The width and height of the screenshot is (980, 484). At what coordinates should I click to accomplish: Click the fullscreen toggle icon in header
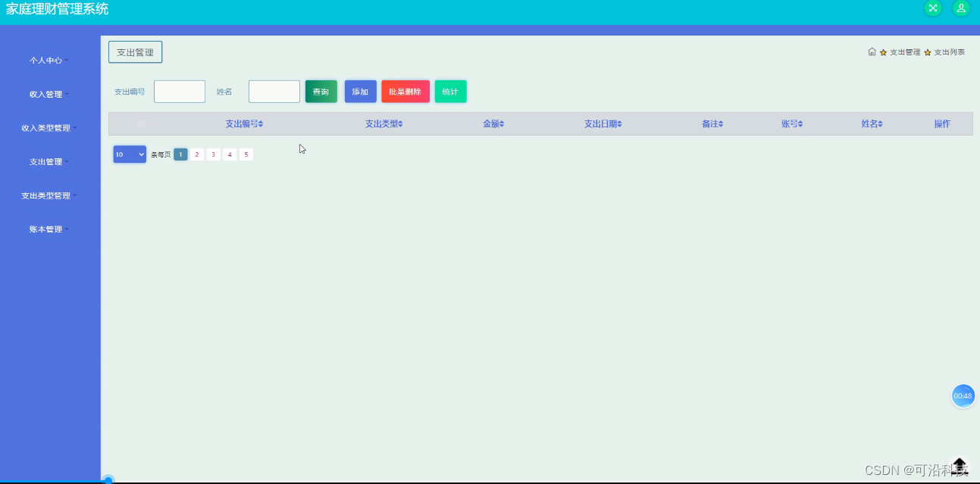click(933, 8)
